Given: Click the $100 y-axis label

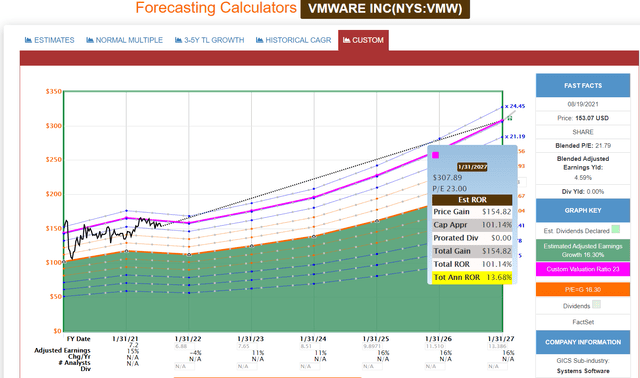Looking at the screenshot, I should (x=53, y=262).
